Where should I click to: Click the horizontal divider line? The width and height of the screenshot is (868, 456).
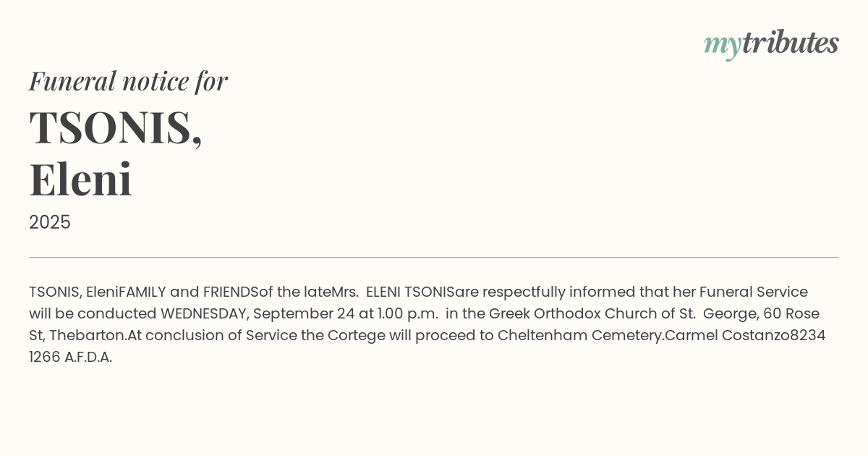[x=434, y=257]
